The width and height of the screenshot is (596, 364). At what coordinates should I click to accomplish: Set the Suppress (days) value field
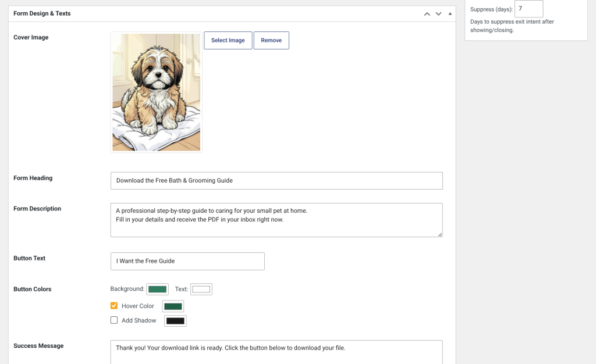528,8
